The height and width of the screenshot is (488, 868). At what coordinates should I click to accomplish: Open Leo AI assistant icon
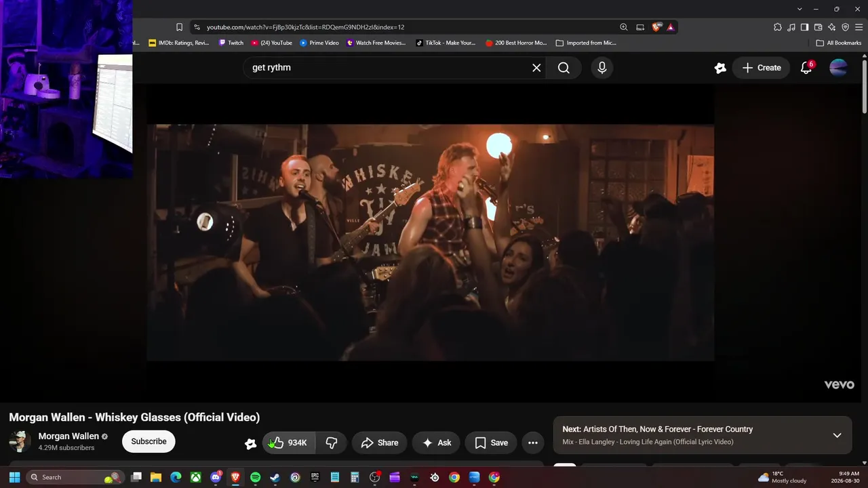click(832, 27)
